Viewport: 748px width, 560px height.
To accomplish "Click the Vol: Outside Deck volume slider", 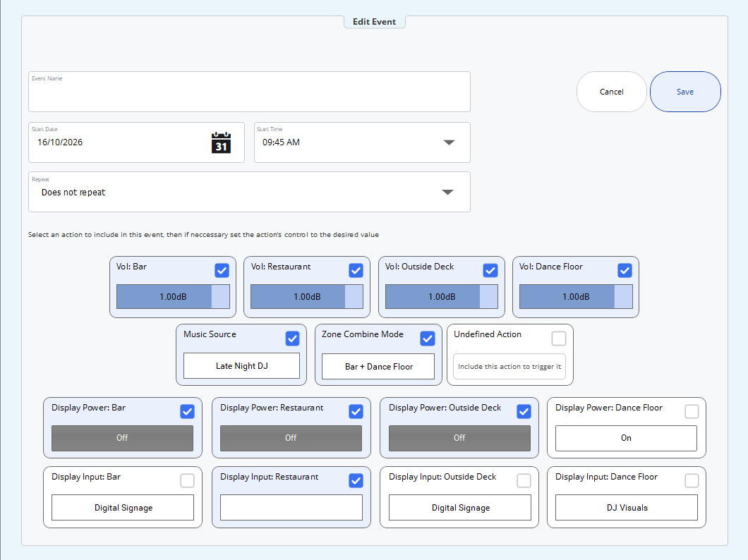I will tap(442, 296).
